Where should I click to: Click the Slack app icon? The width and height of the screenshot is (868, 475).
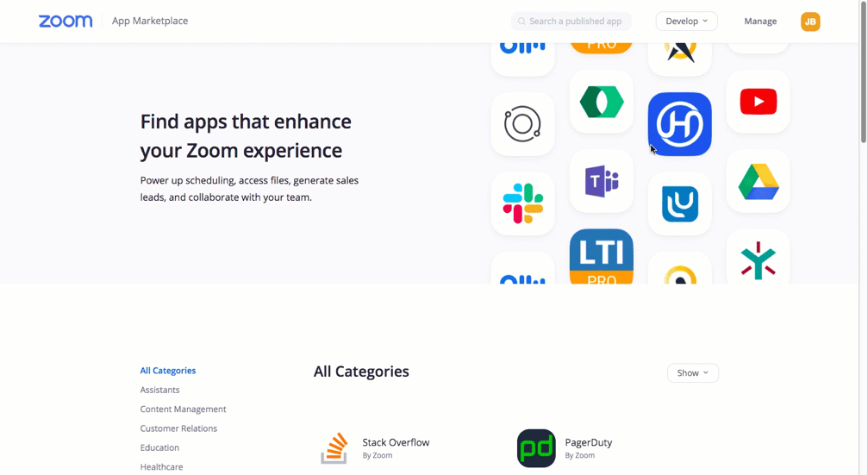(x=522, y=203)
